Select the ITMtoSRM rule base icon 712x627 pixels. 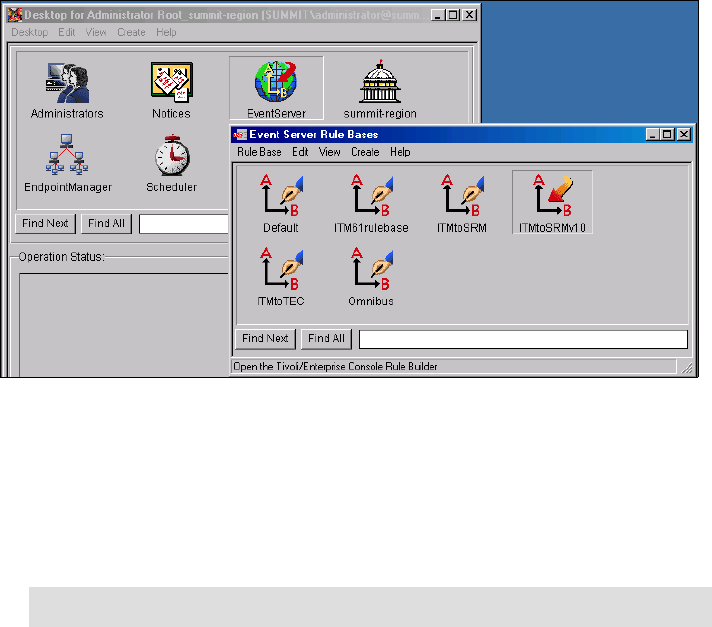point(462,196)
